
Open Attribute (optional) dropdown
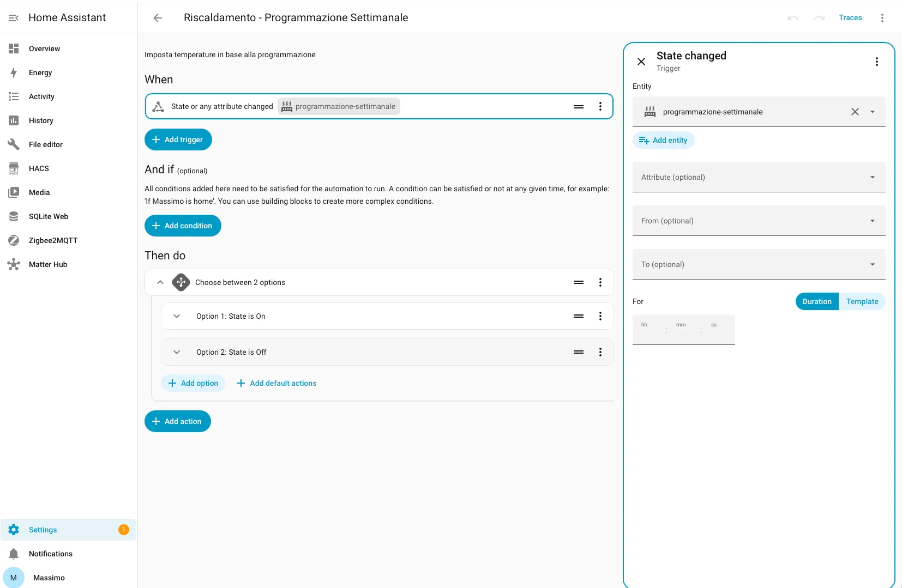[x=759, y=177]
